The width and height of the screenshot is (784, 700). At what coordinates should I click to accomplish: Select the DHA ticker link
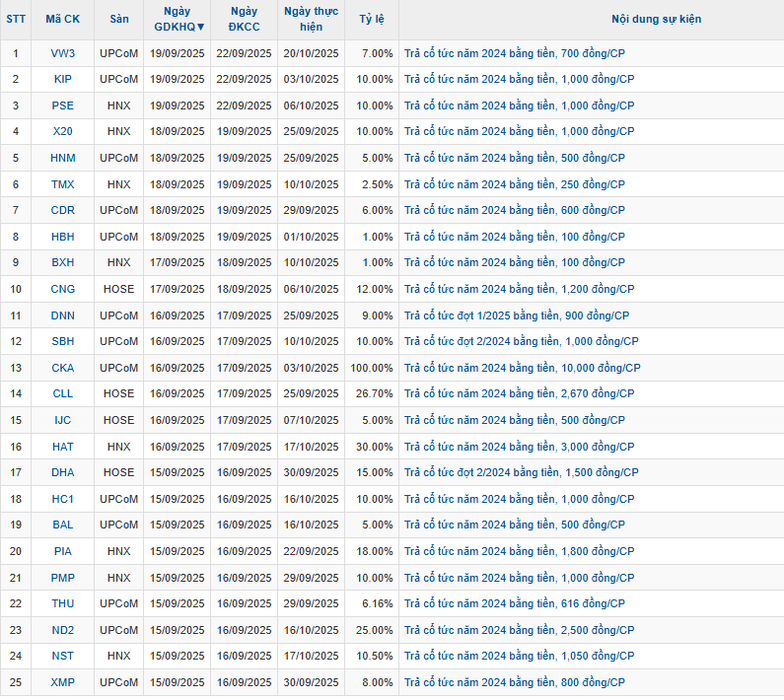point(63,472)
